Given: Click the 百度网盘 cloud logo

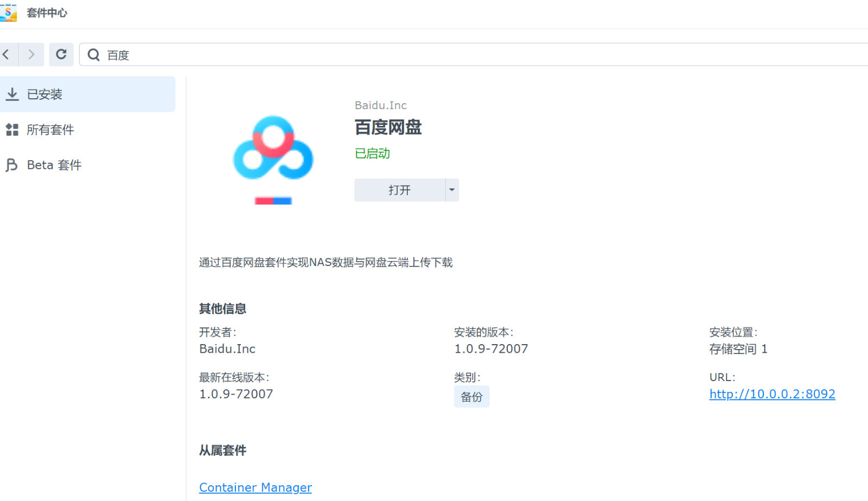Looking at the screenshot, I should point(273,148).
